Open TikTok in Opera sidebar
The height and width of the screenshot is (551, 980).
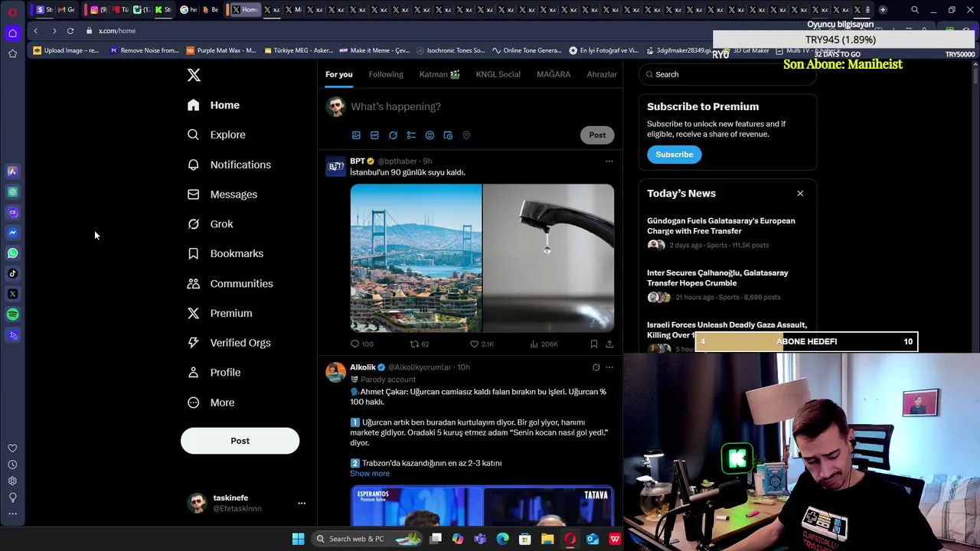(12, 274)
